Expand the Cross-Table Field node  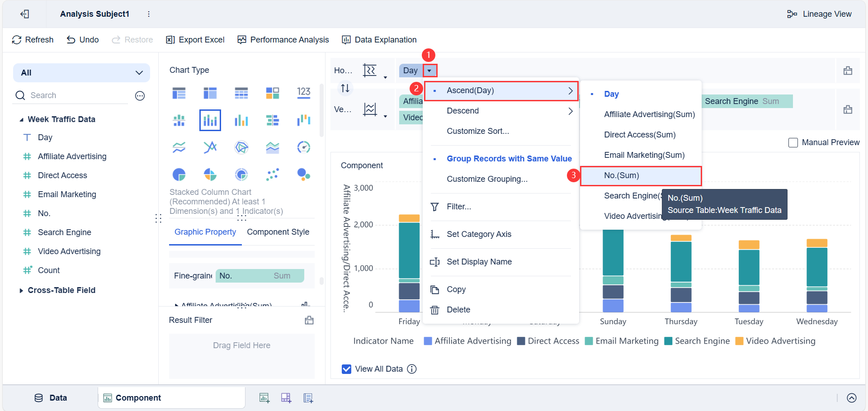point(21,291)
